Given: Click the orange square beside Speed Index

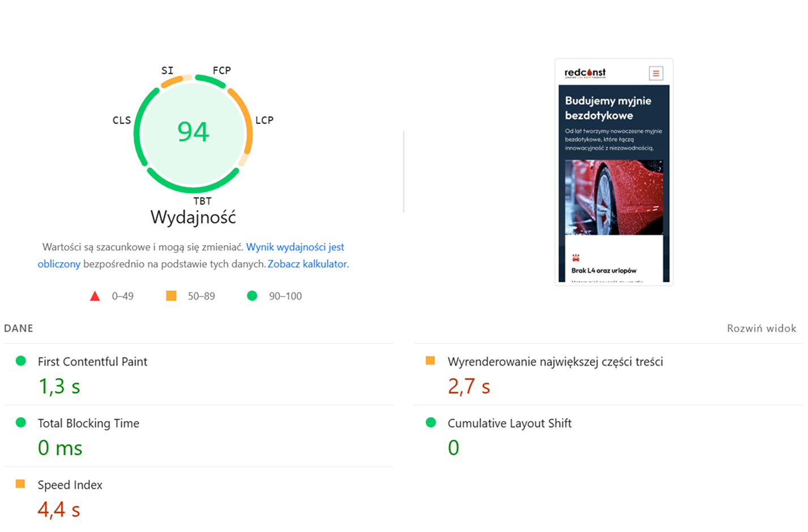Looking at the screenshot, I should click(x=20, y=484).
